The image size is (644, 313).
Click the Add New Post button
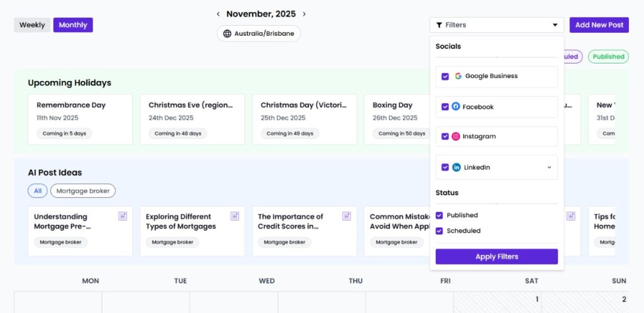(x=599, y=25)
